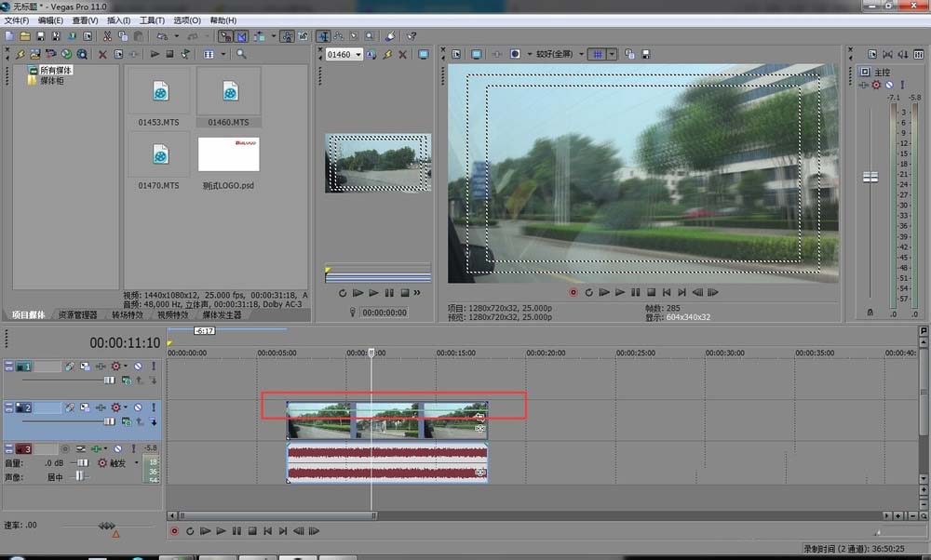The width and height of the screenshot is (931, 560).
Task: Open Video Preview on external monitor
Action: pos(476,54)
